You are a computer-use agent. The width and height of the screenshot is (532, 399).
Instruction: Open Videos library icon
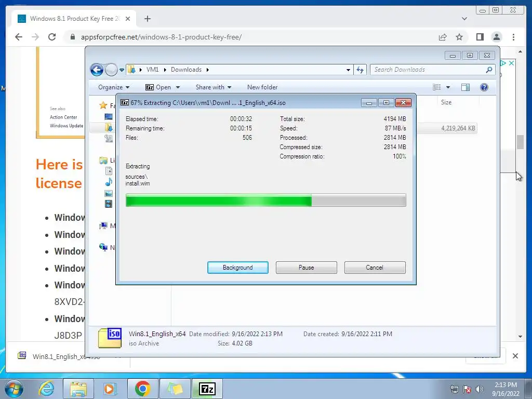coord(109,204)
